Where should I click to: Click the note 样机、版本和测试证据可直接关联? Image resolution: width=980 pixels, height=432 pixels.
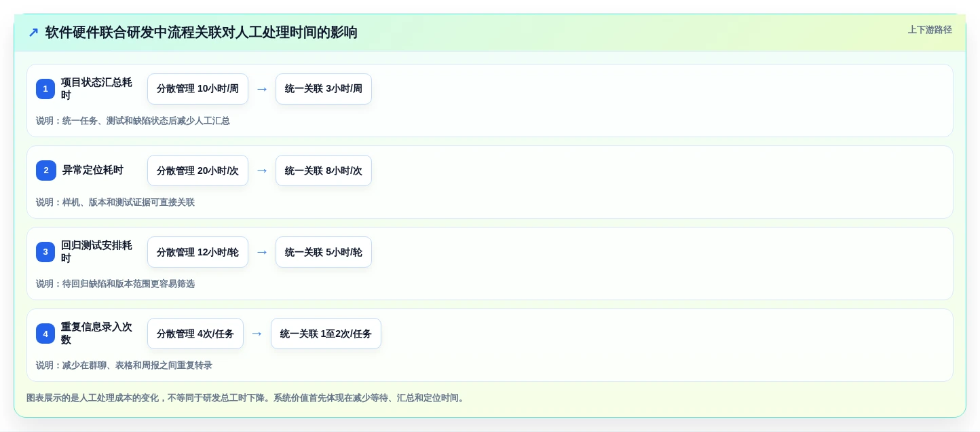[128, 202]
